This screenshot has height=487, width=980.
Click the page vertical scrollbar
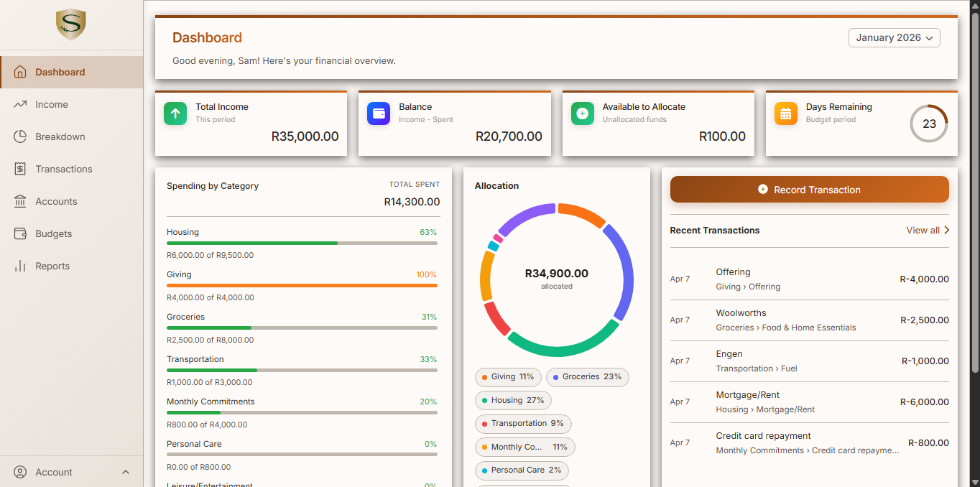pyautogui.click(x=975, y=194)
